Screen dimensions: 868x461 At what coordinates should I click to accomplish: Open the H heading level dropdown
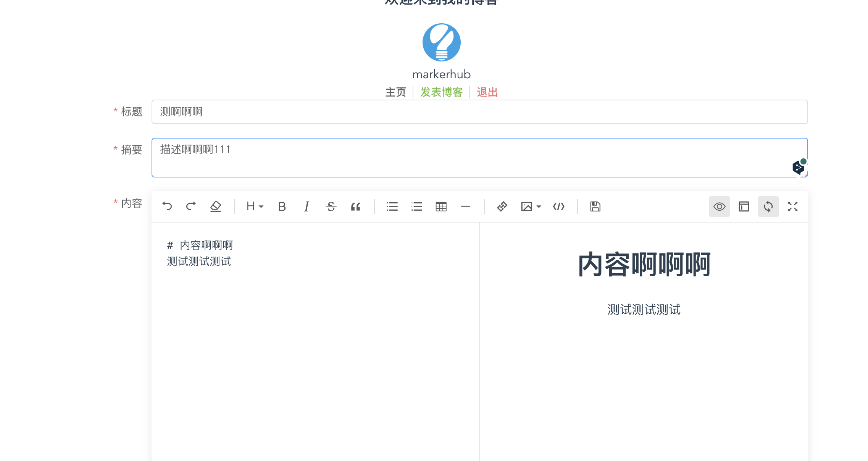255,206
